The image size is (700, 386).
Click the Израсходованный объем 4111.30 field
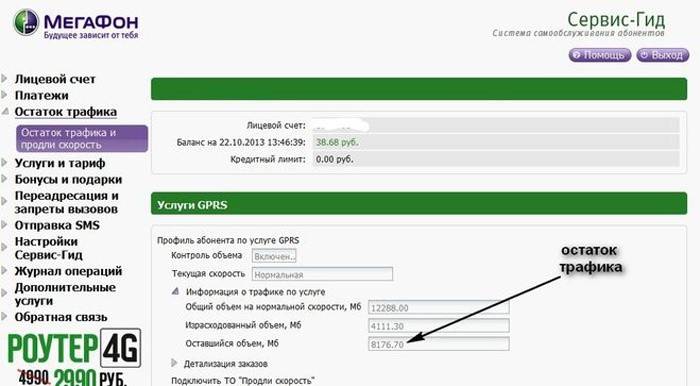click(438, 326)
